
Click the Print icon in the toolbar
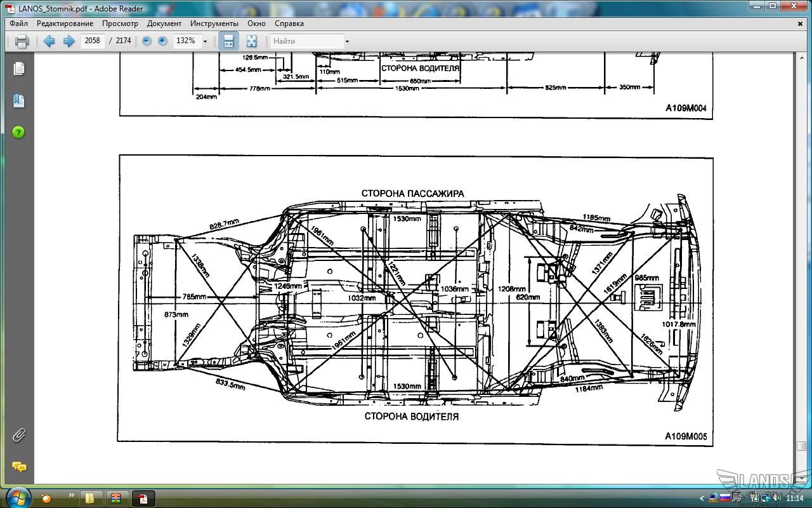[x=22, y=41]
